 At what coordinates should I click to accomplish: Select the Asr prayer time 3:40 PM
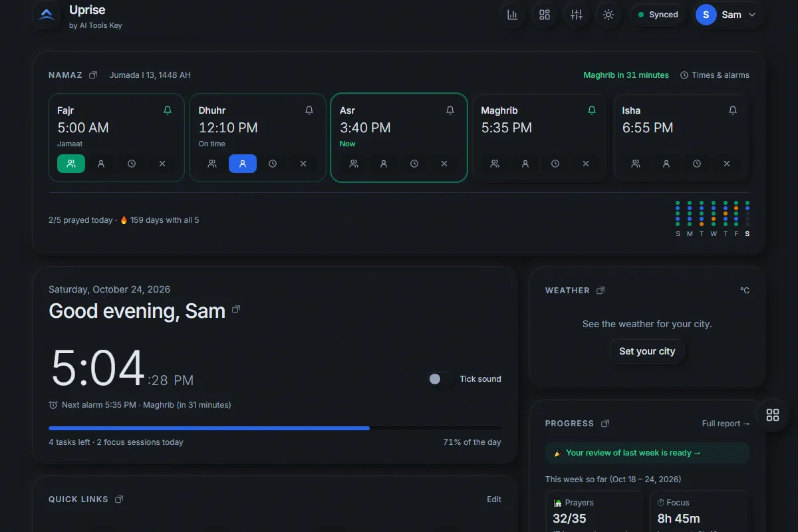365,128
